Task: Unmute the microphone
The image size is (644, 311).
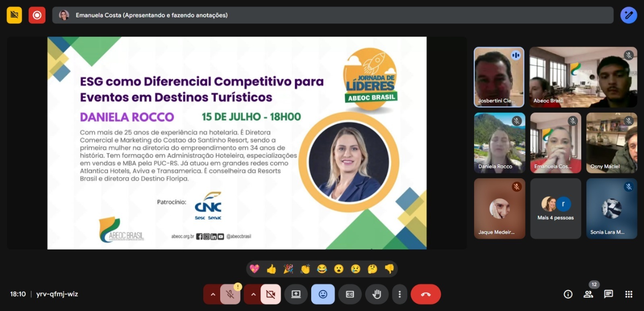Action: (x=230, y=295)
